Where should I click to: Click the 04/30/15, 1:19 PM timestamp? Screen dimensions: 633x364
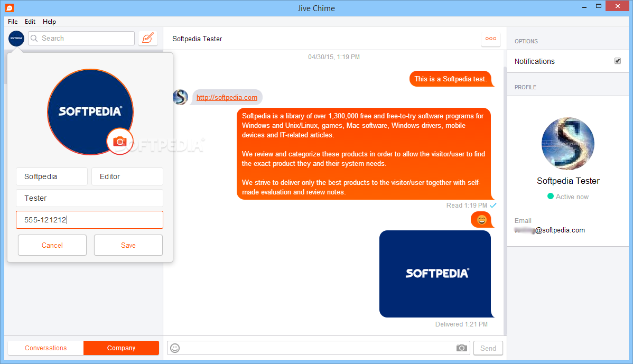coord(334,57)
